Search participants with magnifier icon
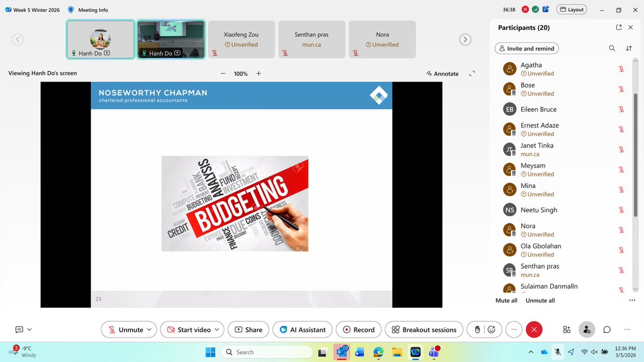Viewport: 644px width, 362px height. click(612, 48)
